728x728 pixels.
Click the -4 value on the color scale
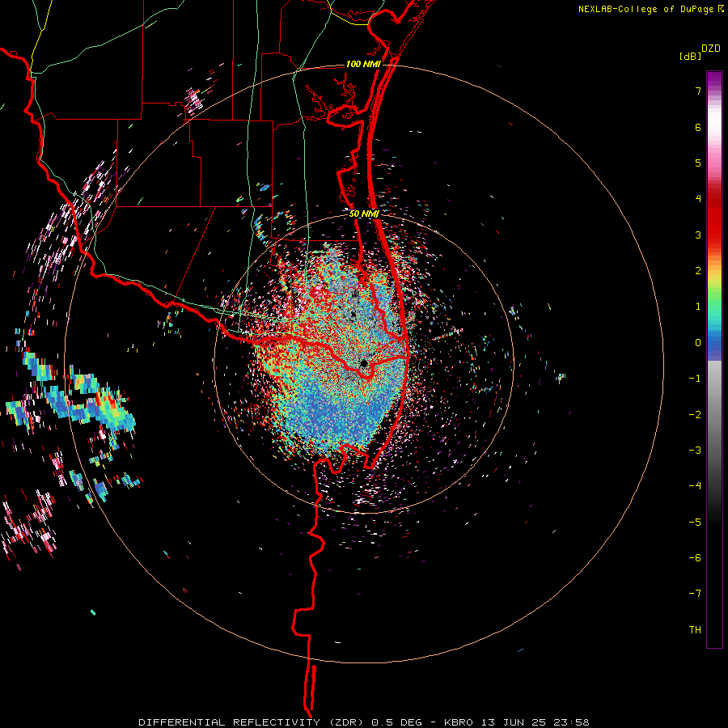[695, 486]
